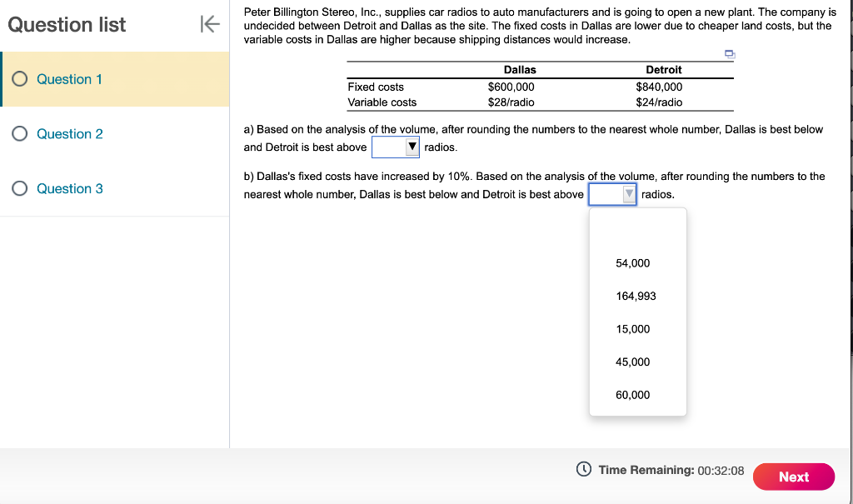Open the dropdown in part a)

412,146
